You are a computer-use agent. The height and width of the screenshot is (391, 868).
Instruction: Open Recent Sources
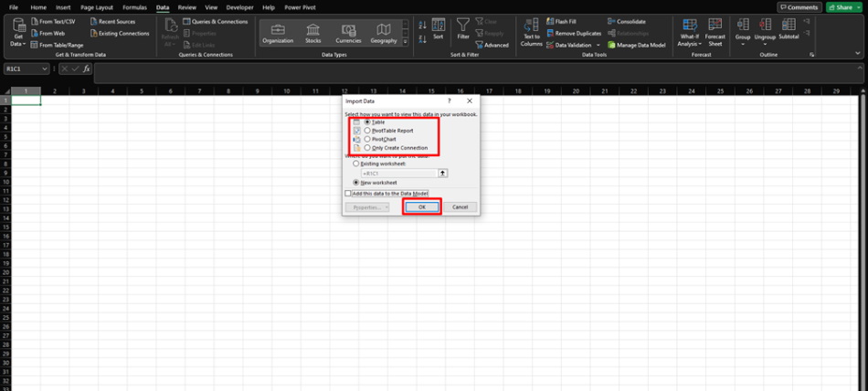[112, 22]
